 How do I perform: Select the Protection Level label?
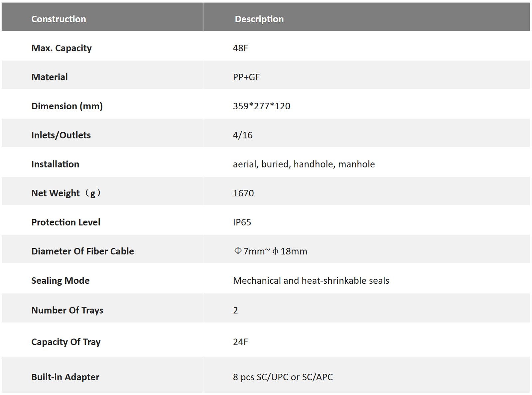(x=66, y=222)
